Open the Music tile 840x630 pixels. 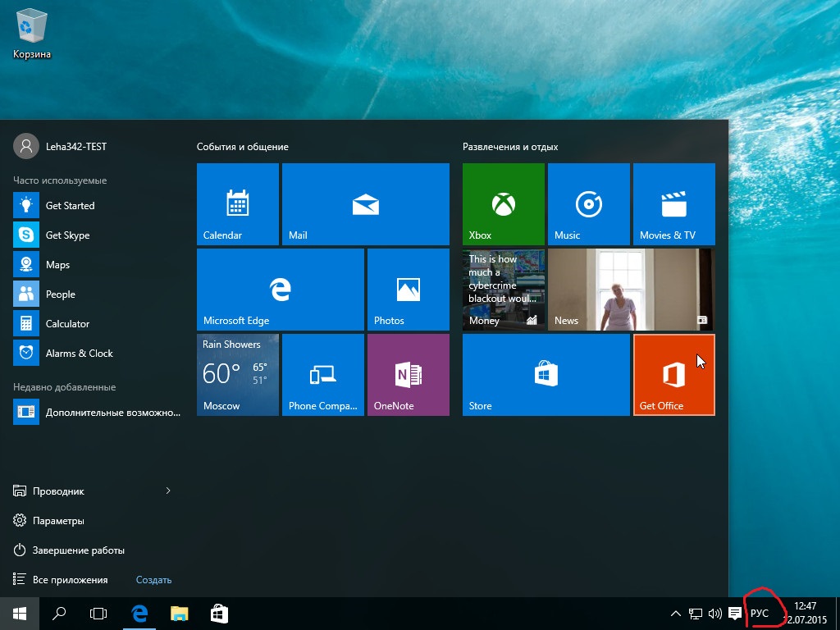[589, 204]
